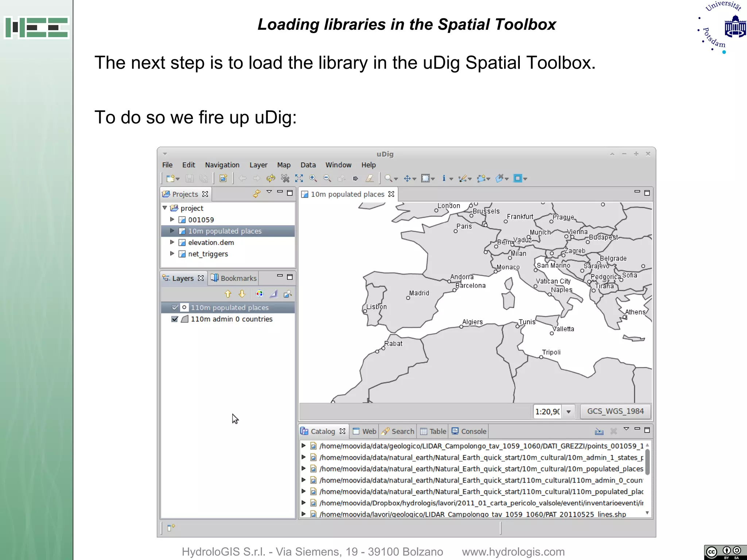Select the Zoom tool in the toolbar
The width and height of the screenshot is (747, 560).
388,178
